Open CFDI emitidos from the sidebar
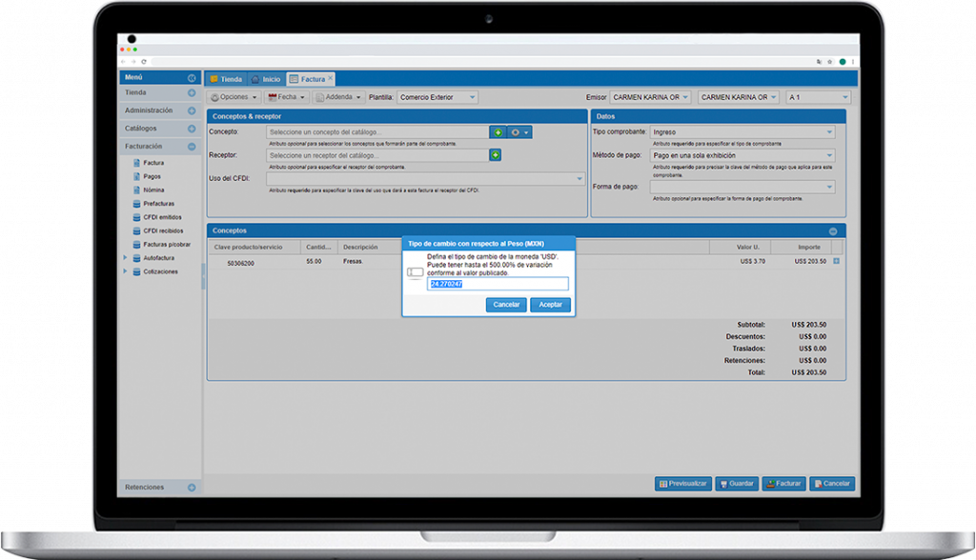This screenshot has width=976, height=560. tap(161, 217)
